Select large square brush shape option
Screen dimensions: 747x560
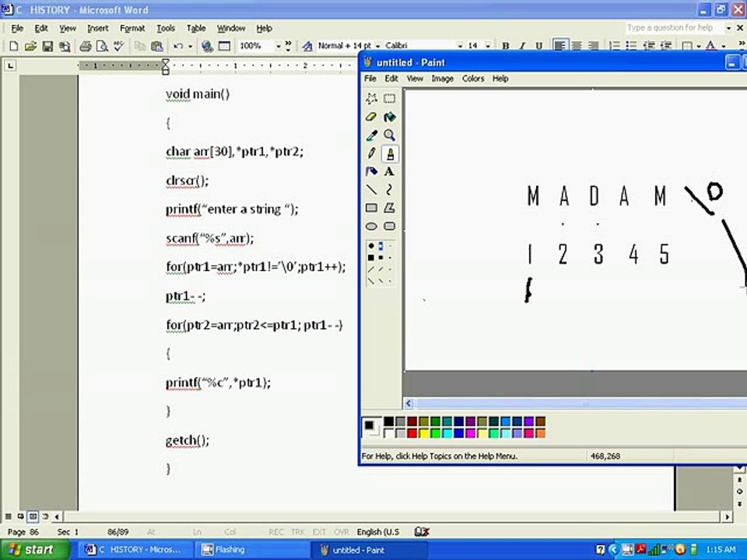pos(370,257)
